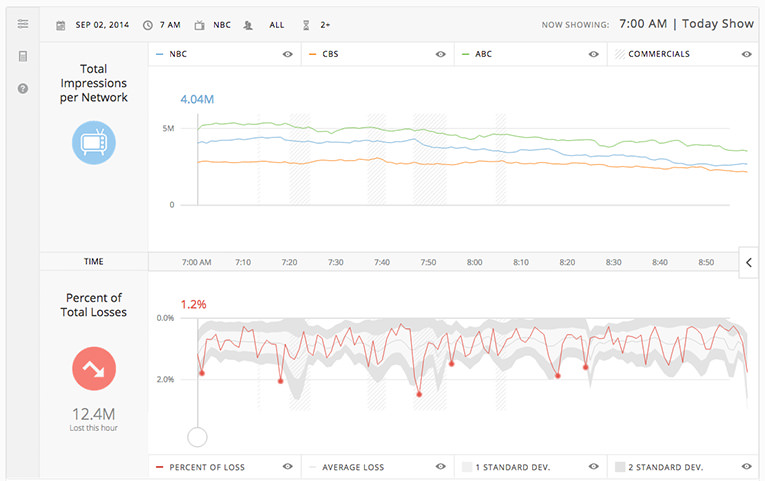The image size is (765, 481).
Task: Click the blue TV impressions icon
Action: [94, 143]
